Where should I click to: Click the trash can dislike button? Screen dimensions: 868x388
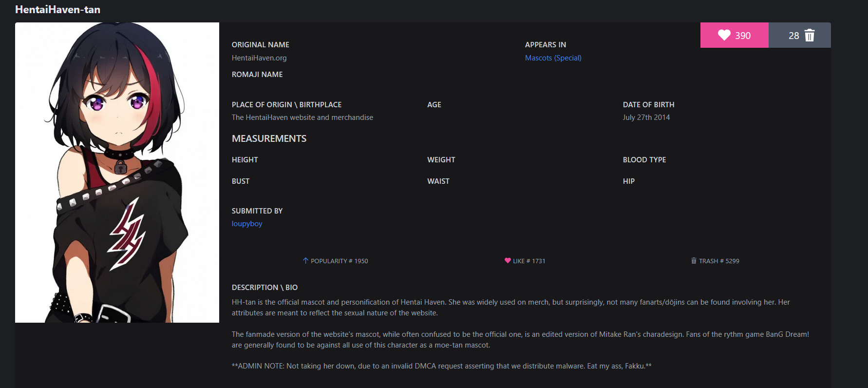(x=800, y=35)
